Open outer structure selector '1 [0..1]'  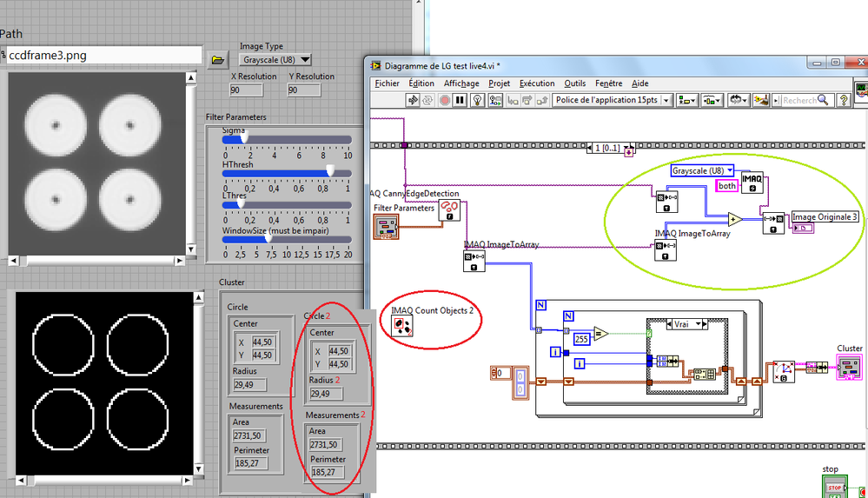point(611,148)
